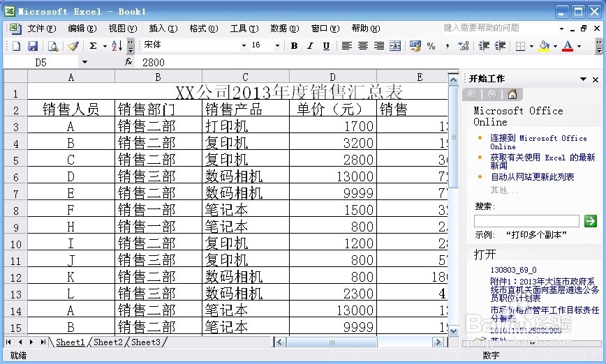606x364 pixels.
Task: Click the task pane Home icon
Action: pos(512,94)
